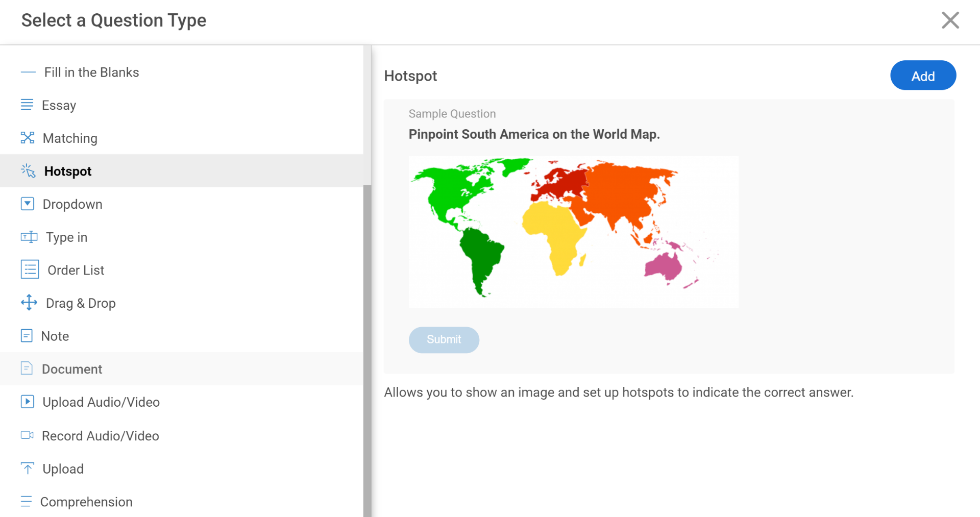
Task: Select the Order List icon
Action: tap(30, 269)
